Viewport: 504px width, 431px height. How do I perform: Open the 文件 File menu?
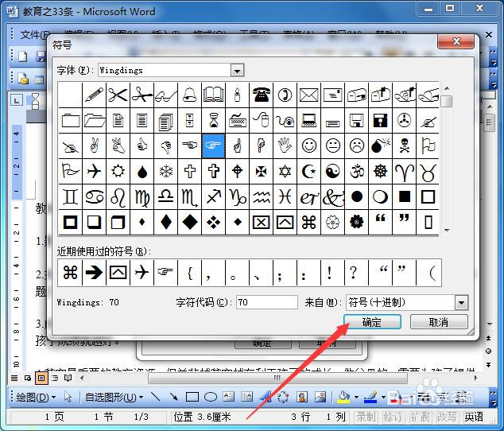35,34
